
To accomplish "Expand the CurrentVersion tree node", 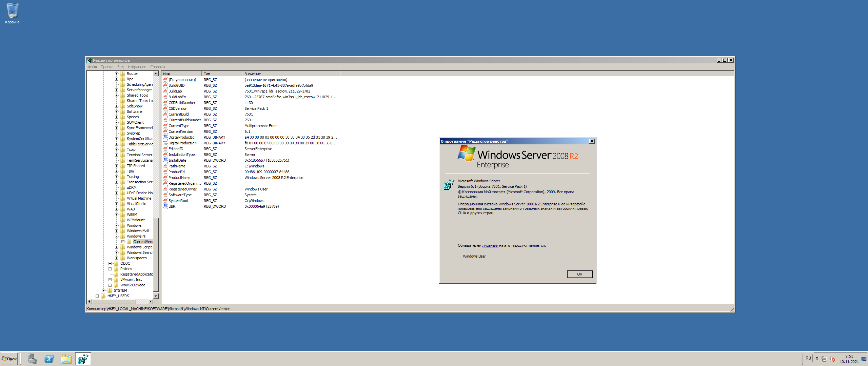I will pos(123,242).
